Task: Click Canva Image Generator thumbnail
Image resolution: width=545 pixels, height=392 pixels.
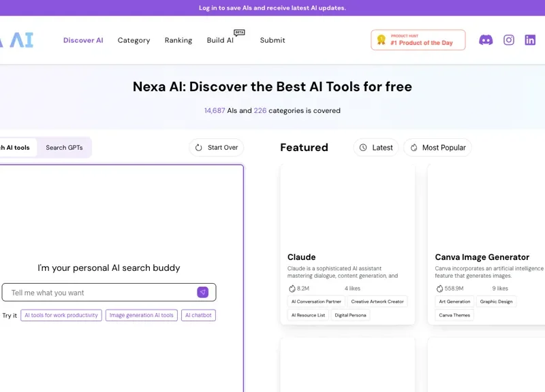Action: 486,207
